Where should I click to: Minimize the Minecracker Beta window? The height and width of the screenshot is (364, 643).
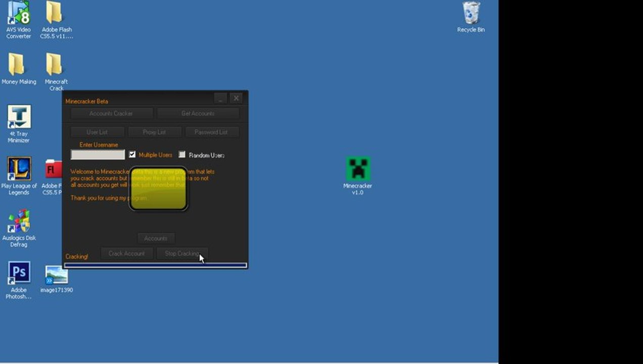click(x=220, y=98)
